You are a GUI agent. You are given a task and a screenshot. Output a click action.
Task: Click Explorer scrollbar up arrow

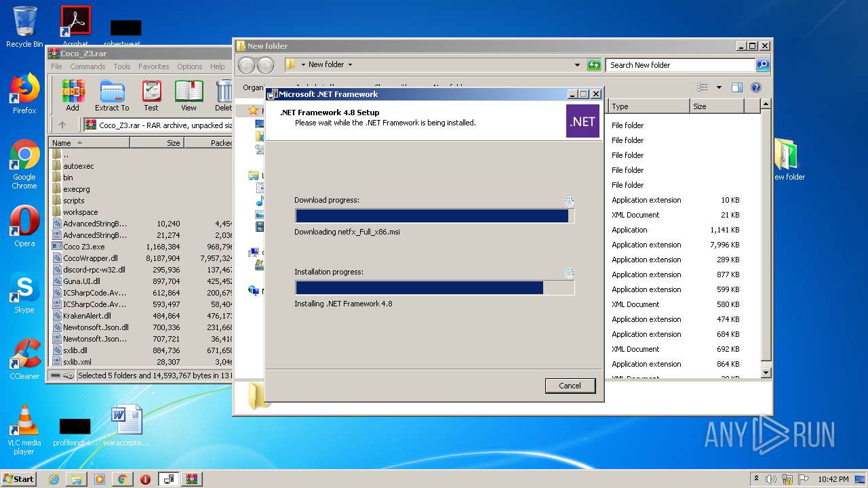(x=766, y=104)
